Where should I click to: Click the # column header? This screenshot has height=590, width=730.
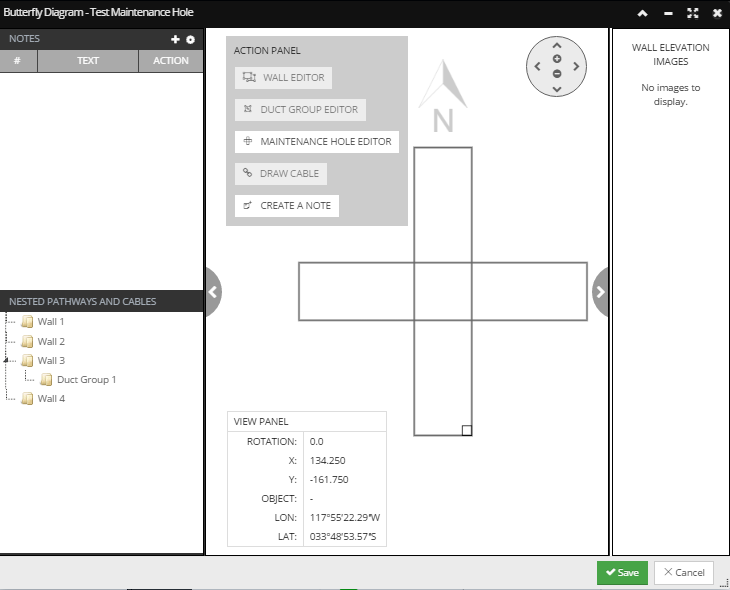point(18,61)
